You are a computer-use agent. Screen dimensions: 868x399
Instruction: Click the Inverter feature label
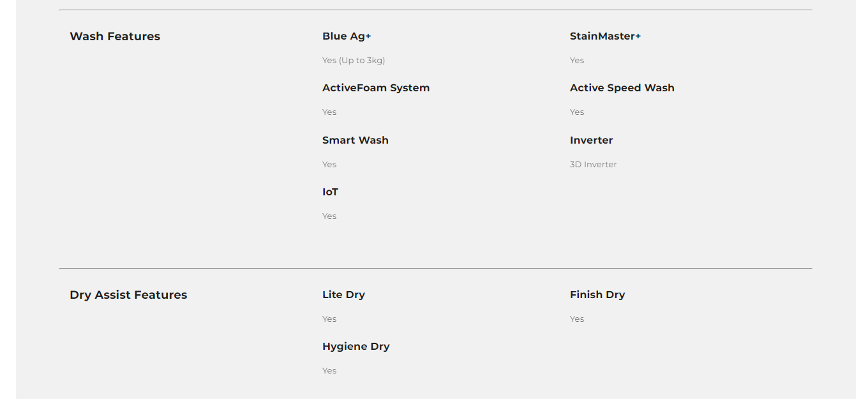point(591,140)
